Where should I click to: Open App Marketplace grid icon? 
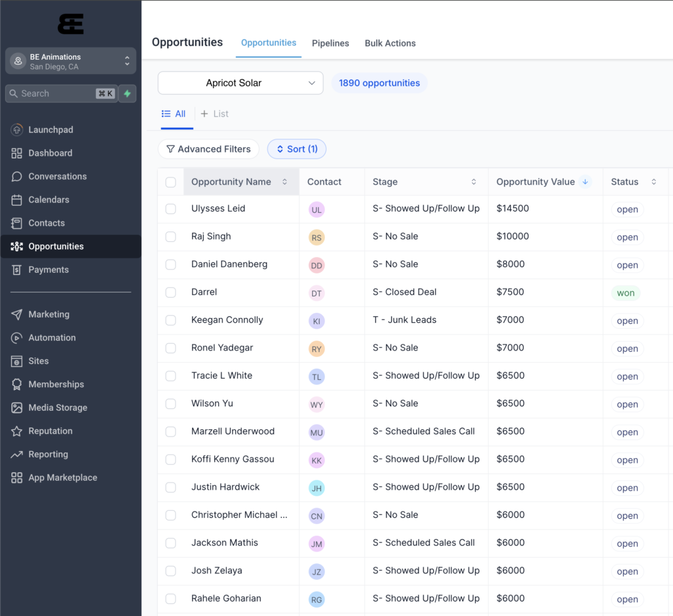[16, 478]
